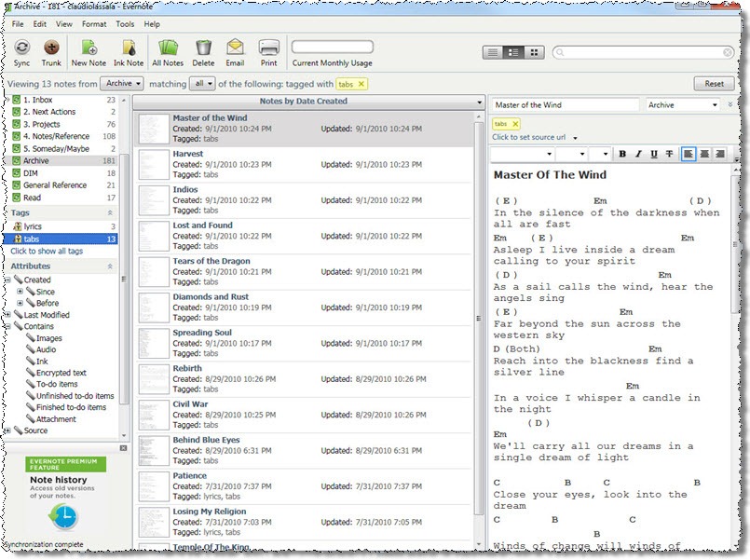Select the tabs tag in sidebar
The height and width of the screenshot is (560, 750).
pos(61,239)
